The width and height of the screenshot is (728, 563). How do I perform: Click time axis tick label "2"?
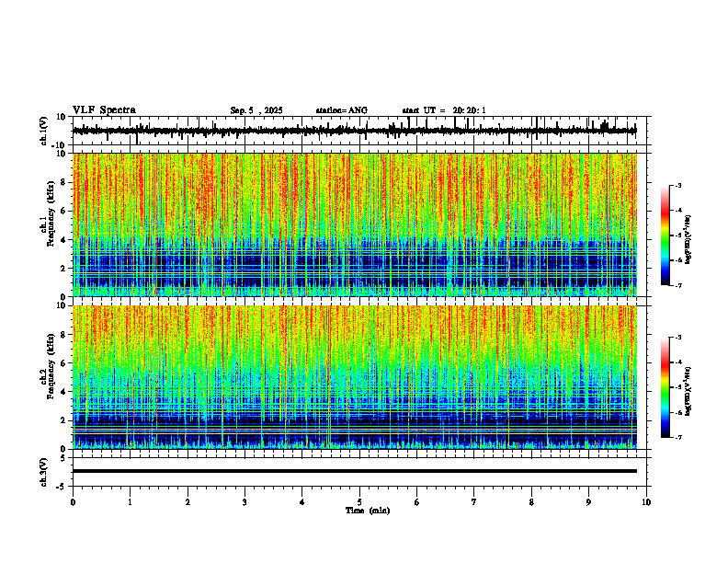click(188, 502)
